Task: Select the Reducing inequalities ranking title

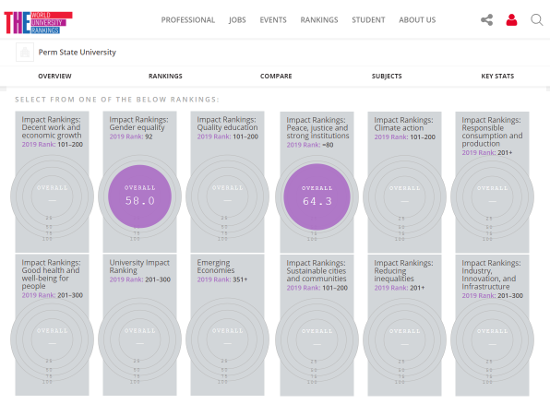Action: coord(403,271)
